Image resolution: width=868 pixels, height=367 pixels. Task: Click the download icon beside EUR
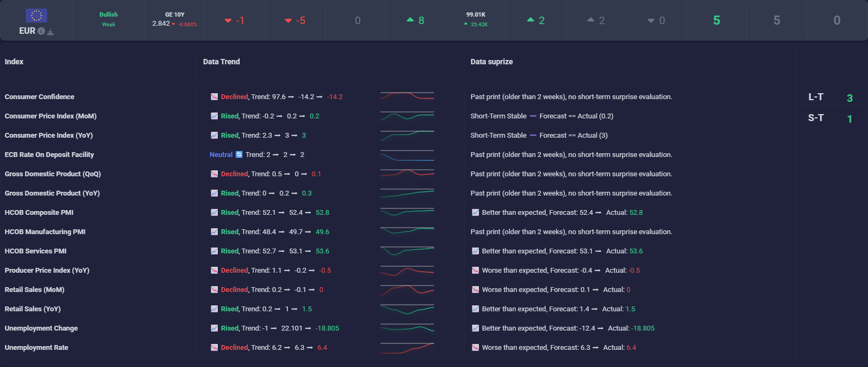coord(50,32)
